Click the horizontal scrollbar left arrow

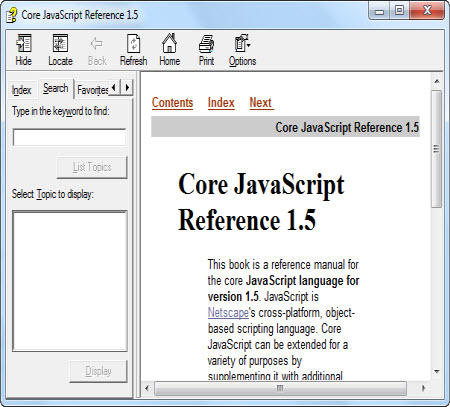[x=147, y=388]
